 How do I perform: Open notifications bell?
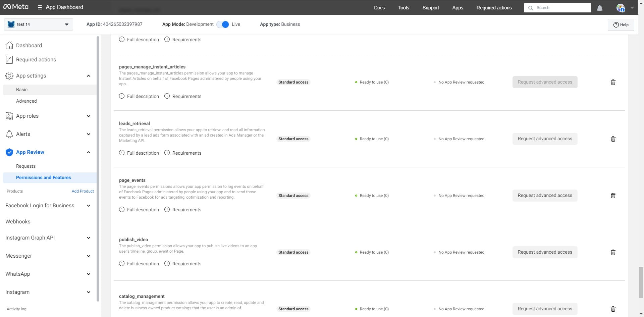pyautogui.click(x=600, y=8)
